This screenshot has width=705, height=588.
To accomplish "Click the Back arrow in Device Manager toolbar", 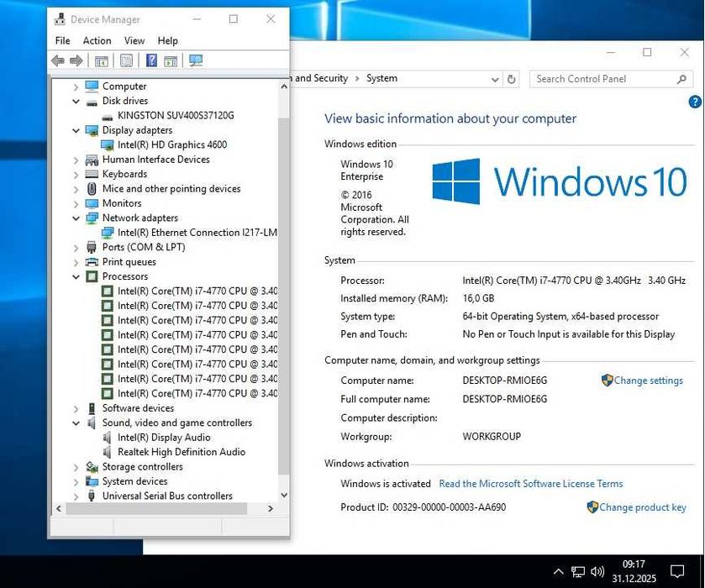I will point(57,60).
